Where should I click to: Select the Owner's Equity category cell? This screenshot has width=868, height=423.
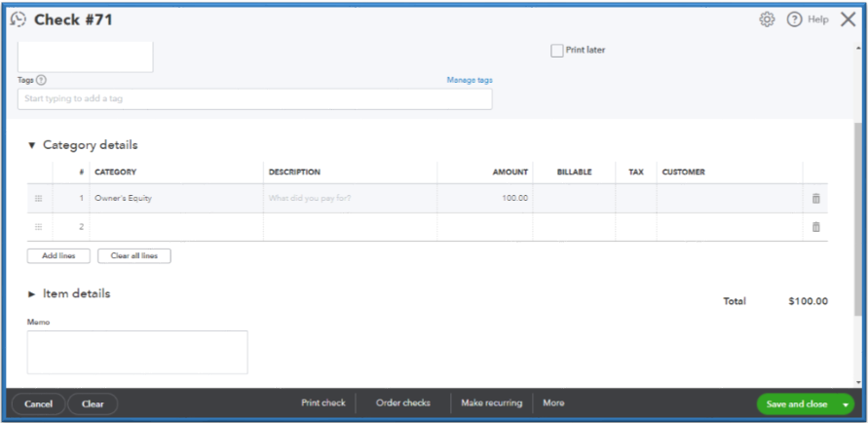[x=176, y=198]
